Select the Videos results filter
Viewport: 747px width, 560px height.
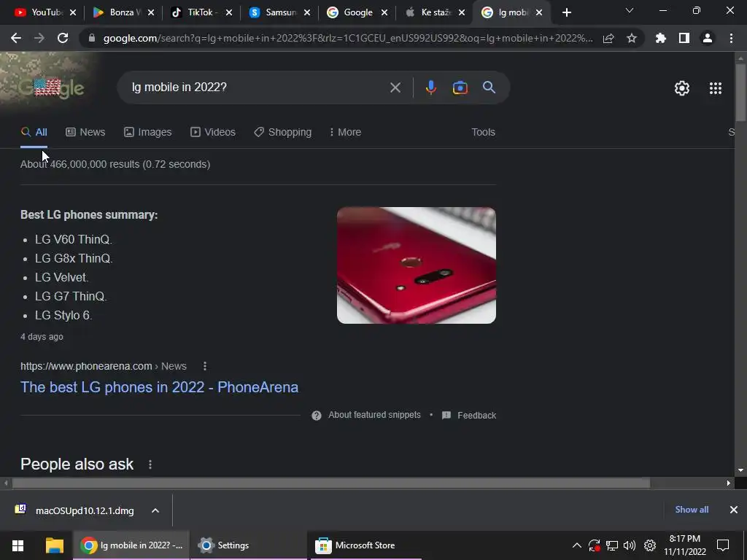pyautogui.click(x=213, y=133)
